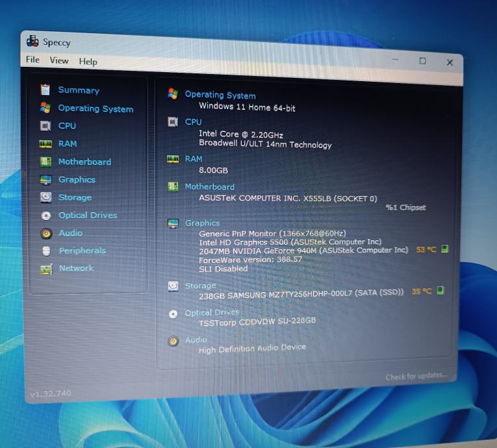The width and height of the screenshot is (497, 448).
Task: Click Intel HD Graphics 5500 line
Action: [290, 242]
